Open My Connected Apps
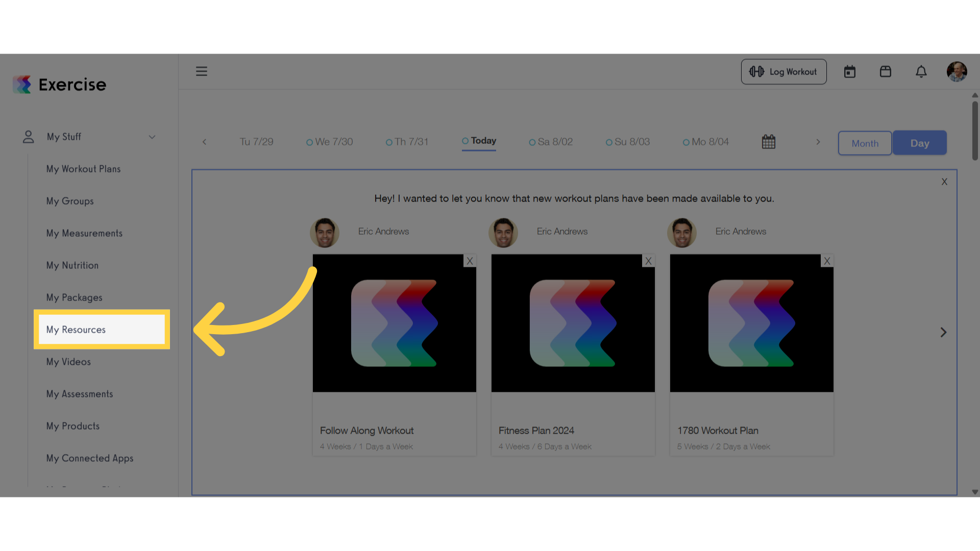The image size is (980, 551). coord(90,458)
